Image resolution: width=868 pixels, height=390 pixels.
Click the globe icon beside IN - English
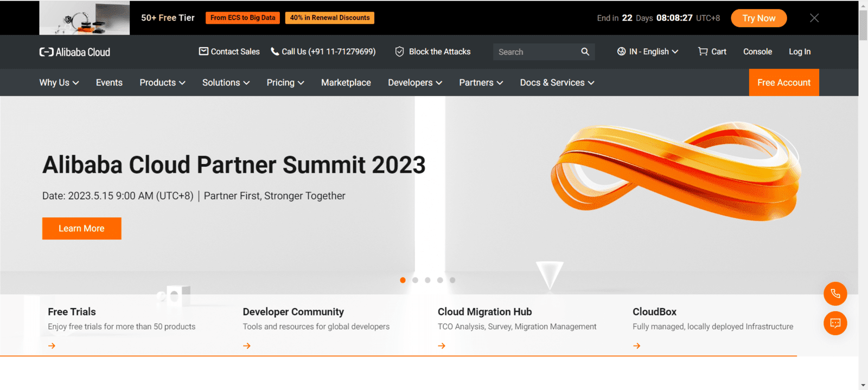621,52
